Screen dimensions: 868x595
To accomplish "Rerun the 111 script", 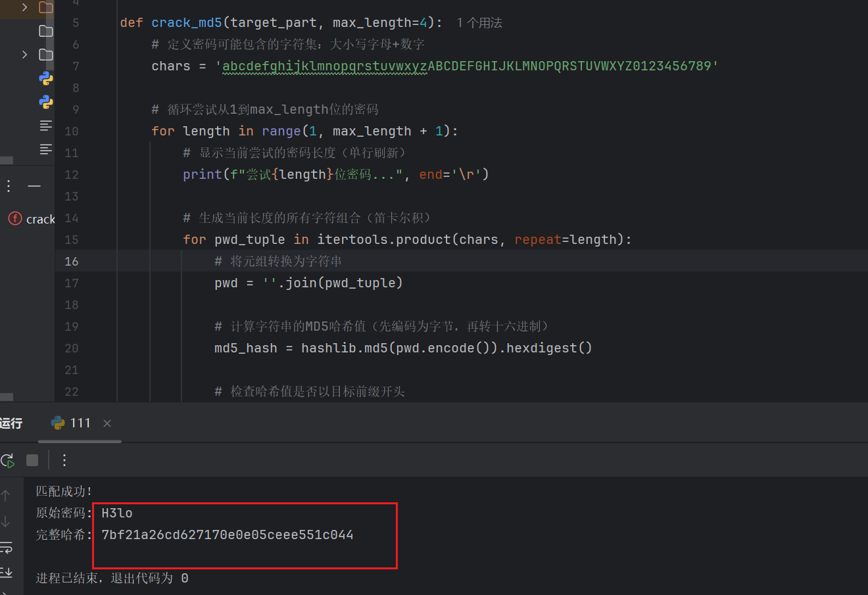I will [x=8, y=460].
